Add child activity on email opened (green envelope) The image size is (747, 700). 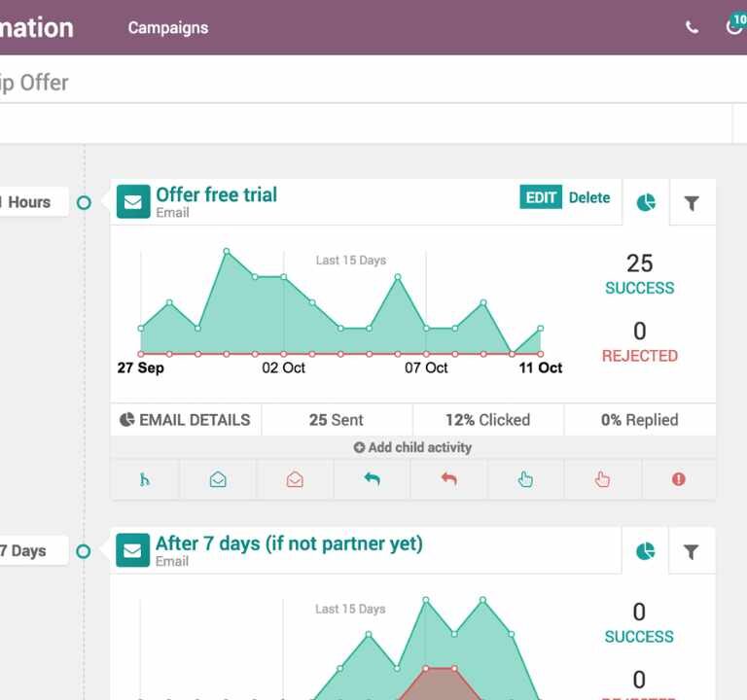218,479
